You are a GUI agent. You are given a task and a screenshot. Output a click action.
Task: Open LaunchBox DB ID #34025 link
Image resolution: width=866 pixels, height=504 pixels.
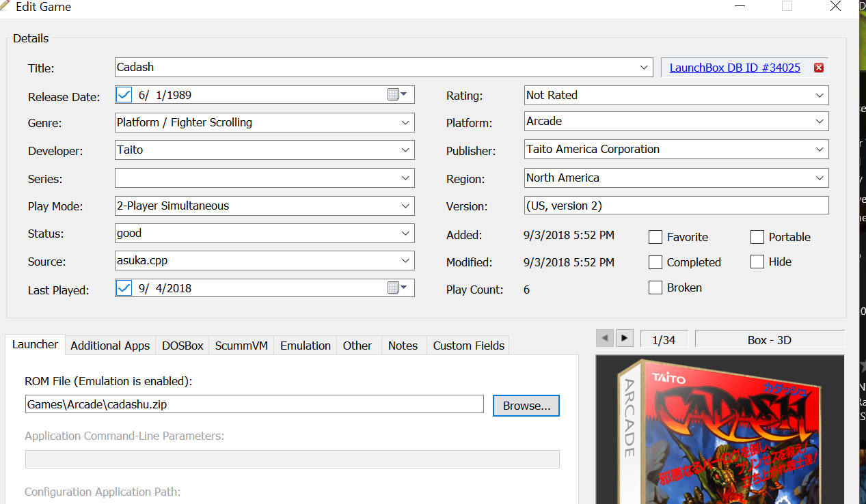(x=735, y=68)
